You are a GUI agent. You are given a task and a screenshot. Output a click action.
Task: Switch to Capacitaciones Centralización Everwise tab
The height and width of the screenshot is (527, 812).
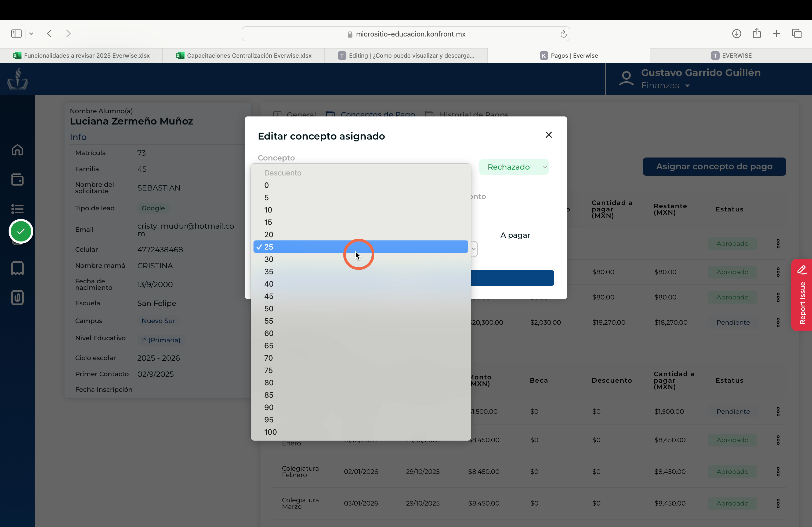(244, 56)
